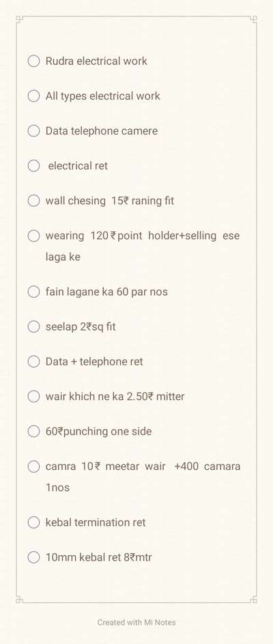This screenshot has width=273, height=644.
Task: Check the seelap 2₹sq fit circle
Action: (x=33, y=326)
